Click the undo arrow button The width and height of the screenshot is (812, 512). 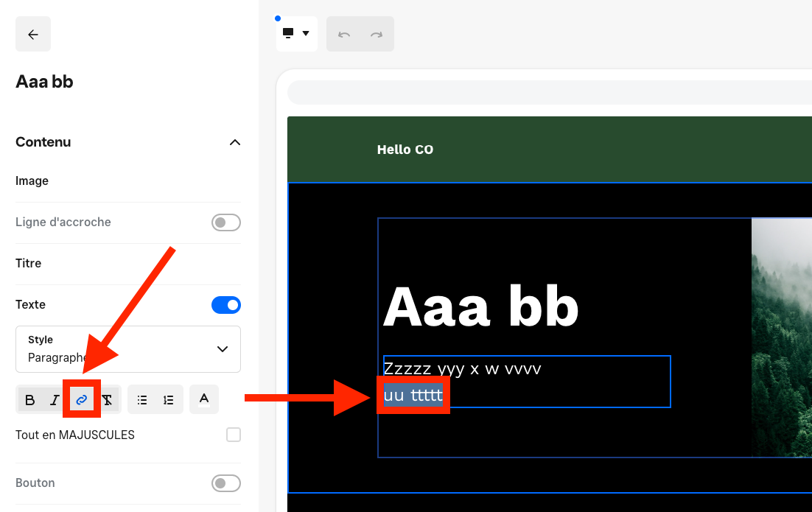(x=344, y=34)
